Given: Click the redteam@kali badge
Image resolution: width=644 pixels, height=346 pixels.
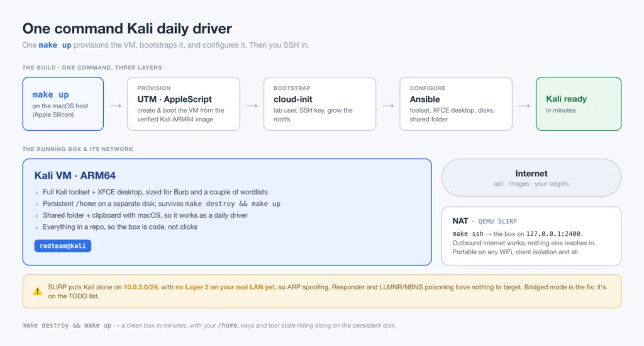Looking at the screenshot, I should (x=63, y=246).
